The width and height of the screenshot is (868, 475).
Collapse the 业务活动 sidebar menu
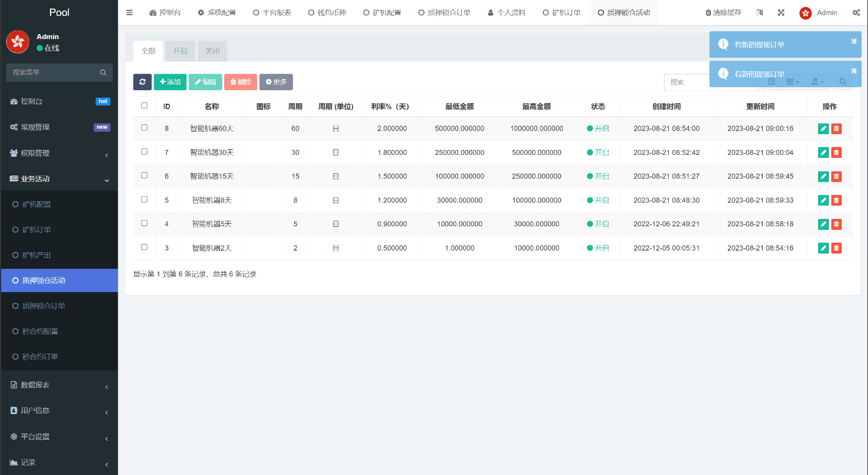point(59,179)
